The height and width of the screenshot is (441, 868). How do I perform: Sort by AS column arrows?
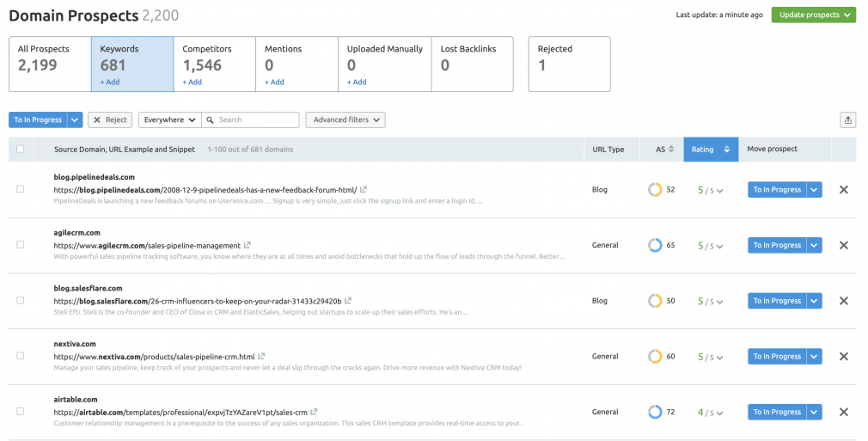coord(671,149)
